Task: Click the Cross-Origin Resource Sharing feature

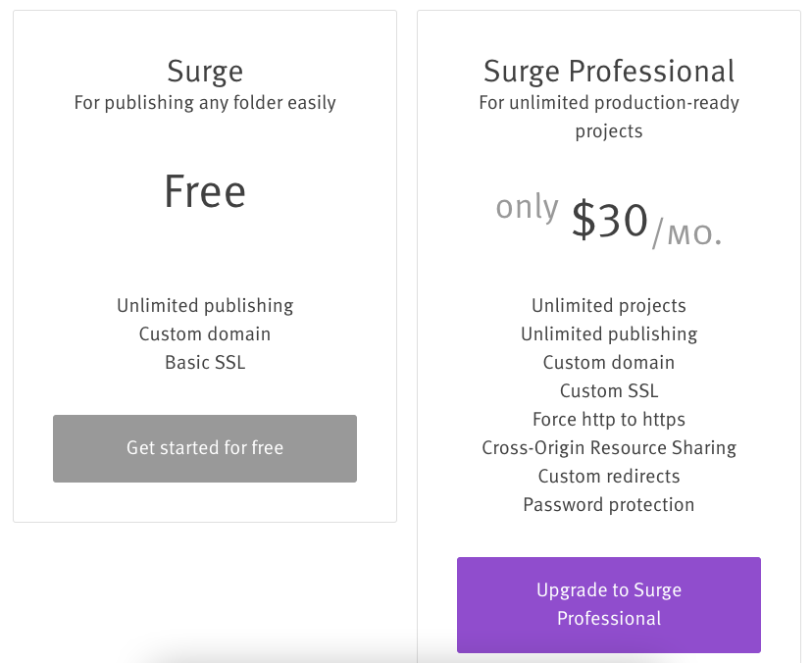Action: (x=608, y=447)
